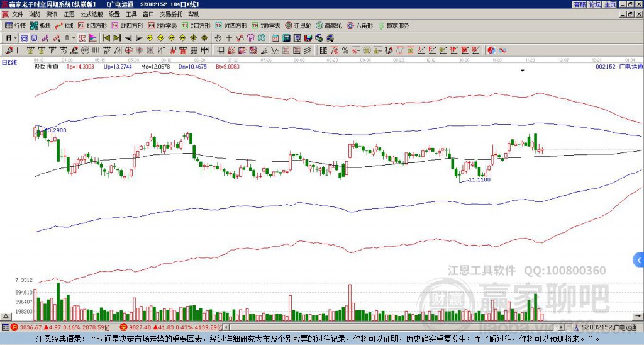
Task: Open the 交易委托 menu
Action: coord(171,14)
